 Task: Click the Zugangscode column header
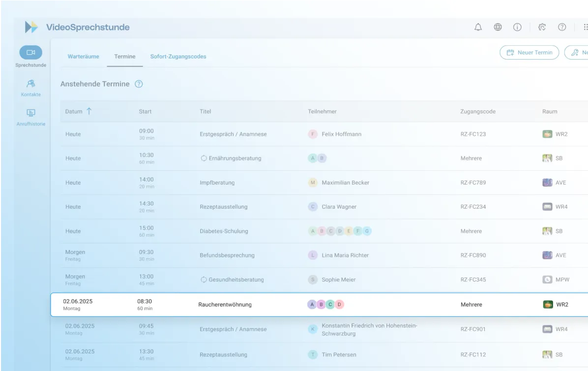click(478, 111)
